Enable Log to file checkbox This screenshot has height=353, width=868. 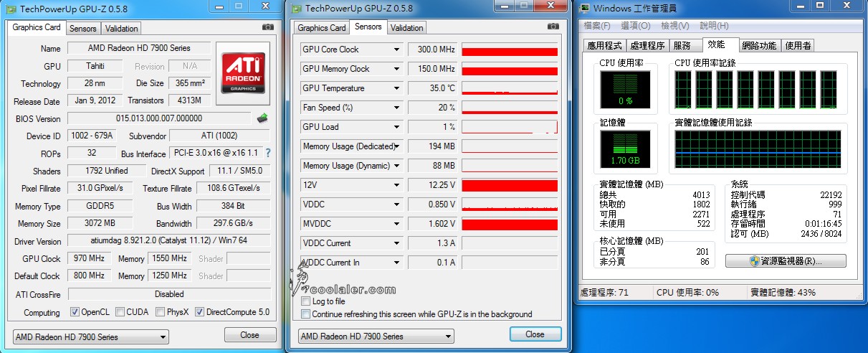point(306,301)
